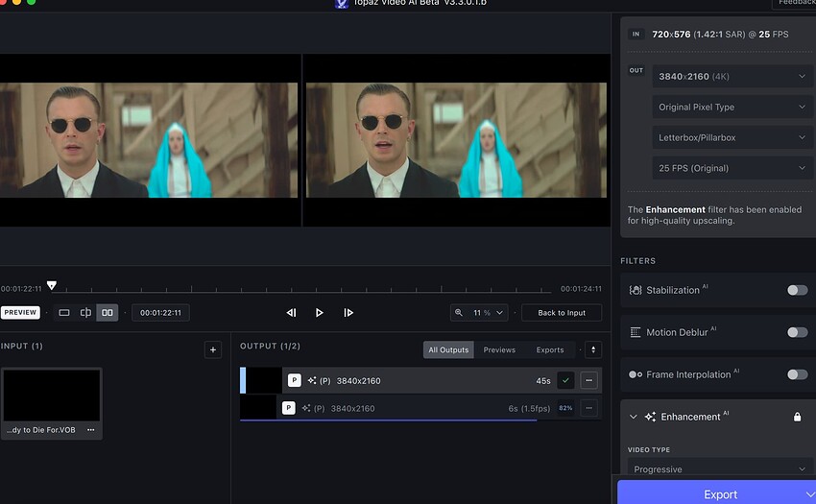Click the P badge on the 45s output

(295, 380)
